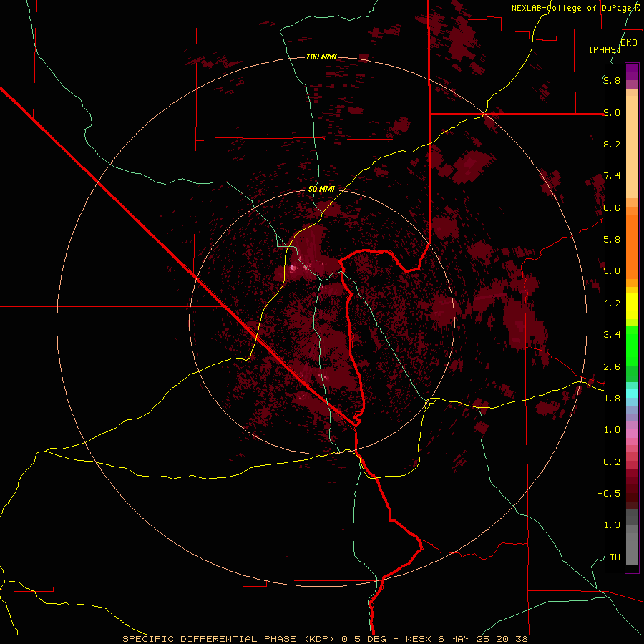
Task: Click the 8.2 value on the color scale
Action: coord(612,144)
